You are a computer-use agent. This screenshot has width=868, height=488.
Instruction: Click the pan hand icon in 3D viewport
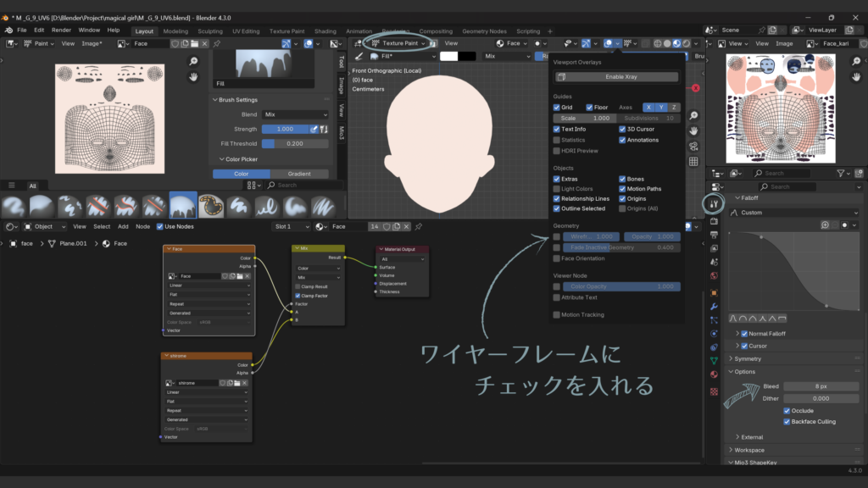point(693,130)
